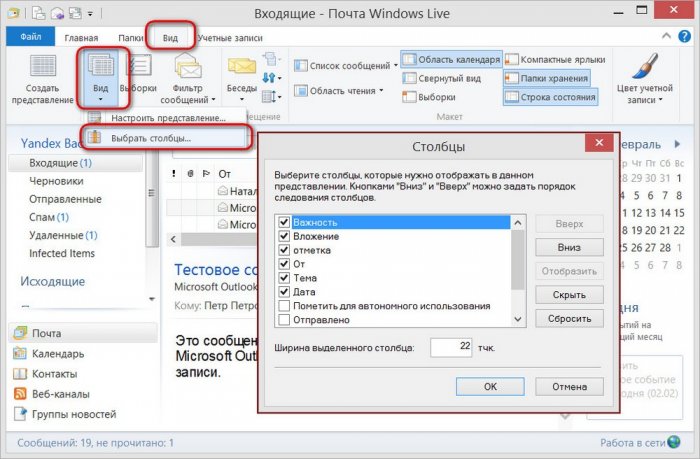This screenshot has width=700, height=459.
Task: Switch to the Главная tab
Action: point(81,38)
